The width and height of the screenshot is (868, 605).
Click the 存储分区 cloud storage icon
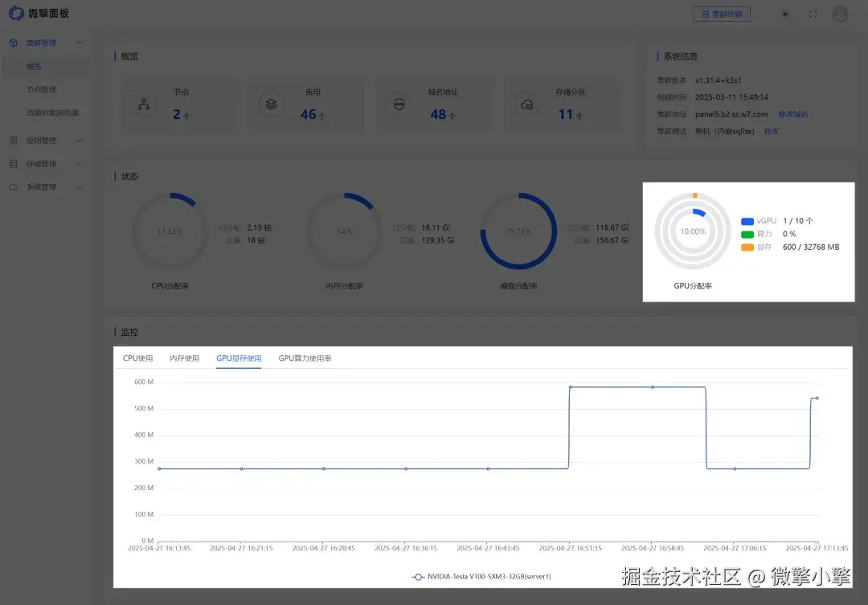[527, 104]
